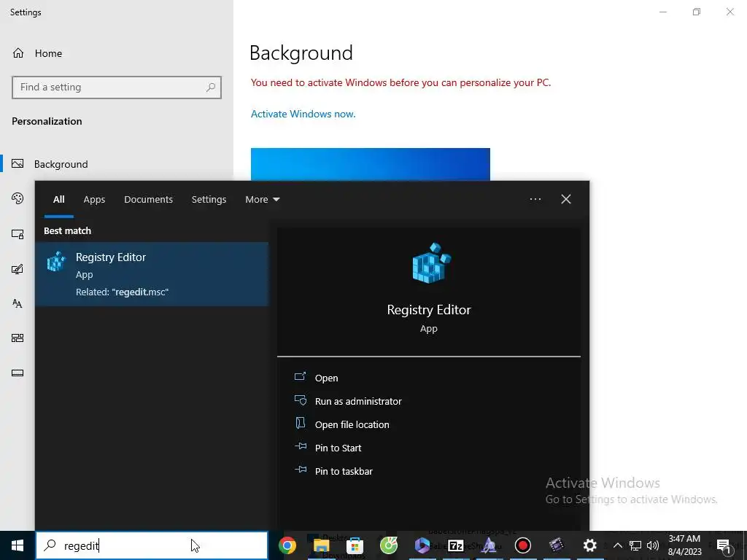Click the Related regedit.msc text

point(122,292)
